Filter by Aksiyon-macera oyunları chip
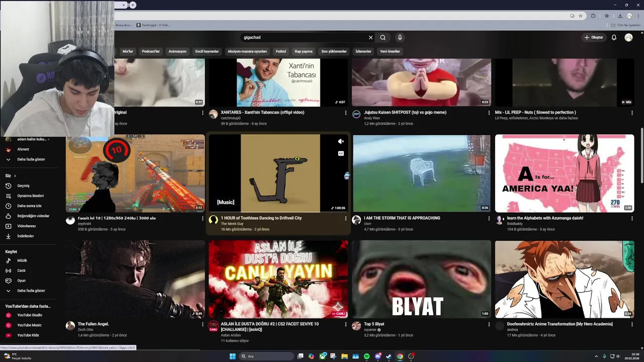This screenshot has height=362, width=644. 247,51
